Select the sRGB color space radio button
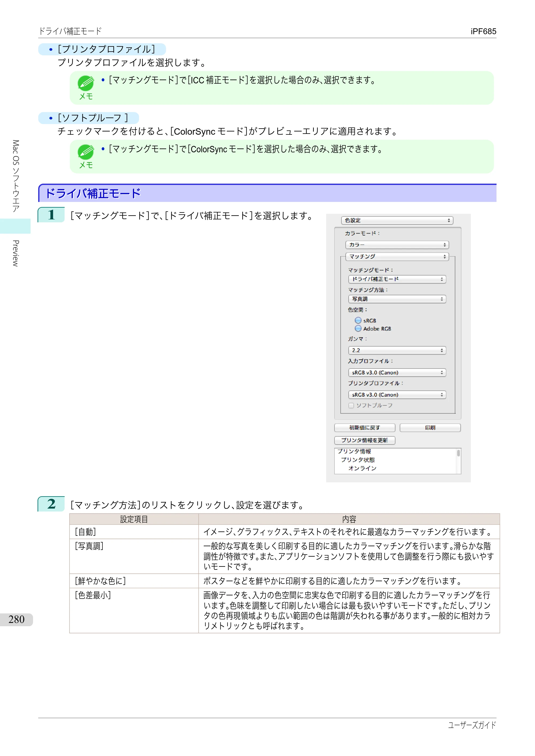Screen dimensions: 535x756 [x=358, y=320]
